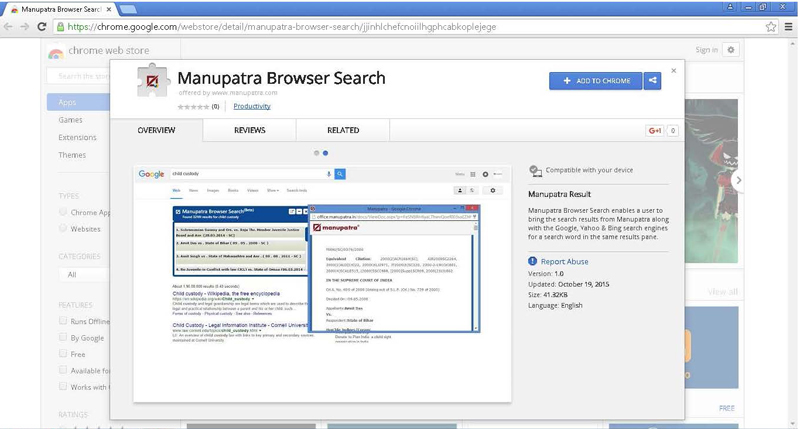Click the 'Version: 1.0' text
The image size is (800, 429).
546,273
